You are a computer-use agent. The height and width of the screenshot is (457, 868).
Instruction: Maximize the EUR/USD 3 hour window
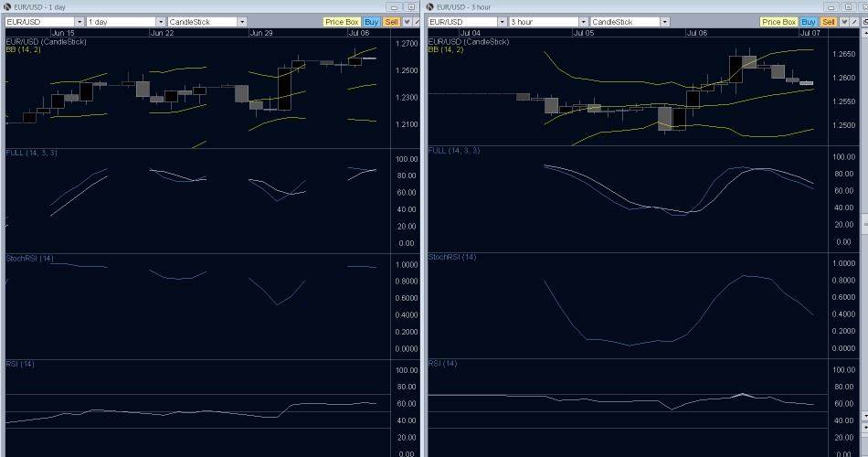click(x=848, y=7)
